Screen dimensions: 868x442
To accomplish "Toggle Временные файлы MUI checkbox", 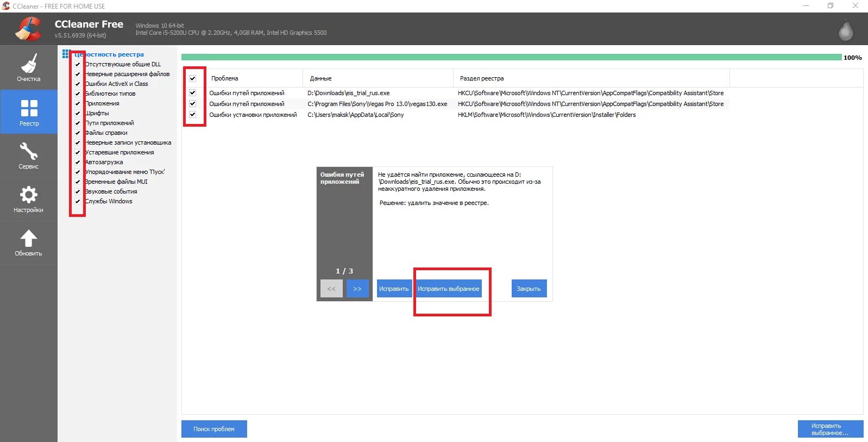I will point(78,182).
